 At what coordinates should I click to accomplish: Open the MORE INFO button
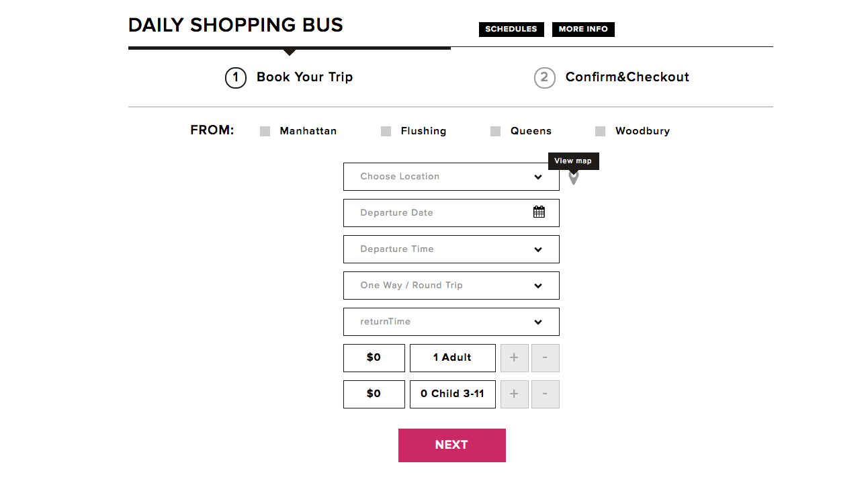(583, 30)
